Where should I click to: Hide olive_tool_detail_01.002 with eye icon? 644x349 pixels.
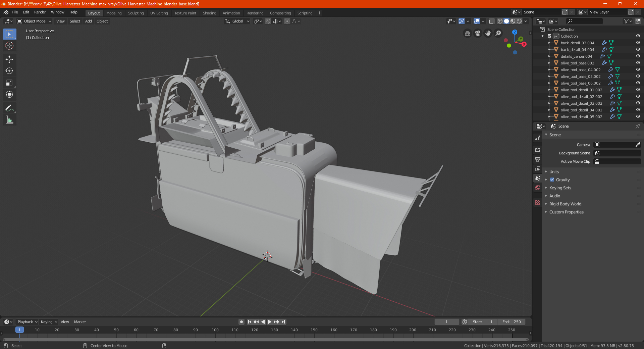click(x=638, y=90)
